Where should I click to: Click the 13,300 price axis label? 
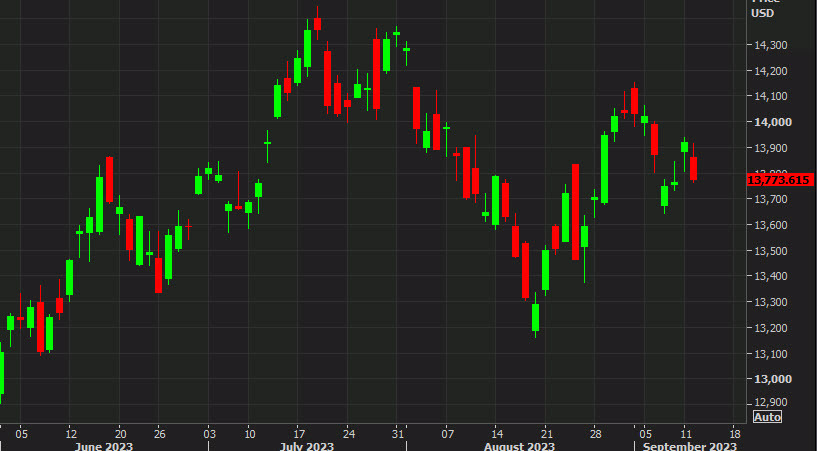(x=771, y=303)
